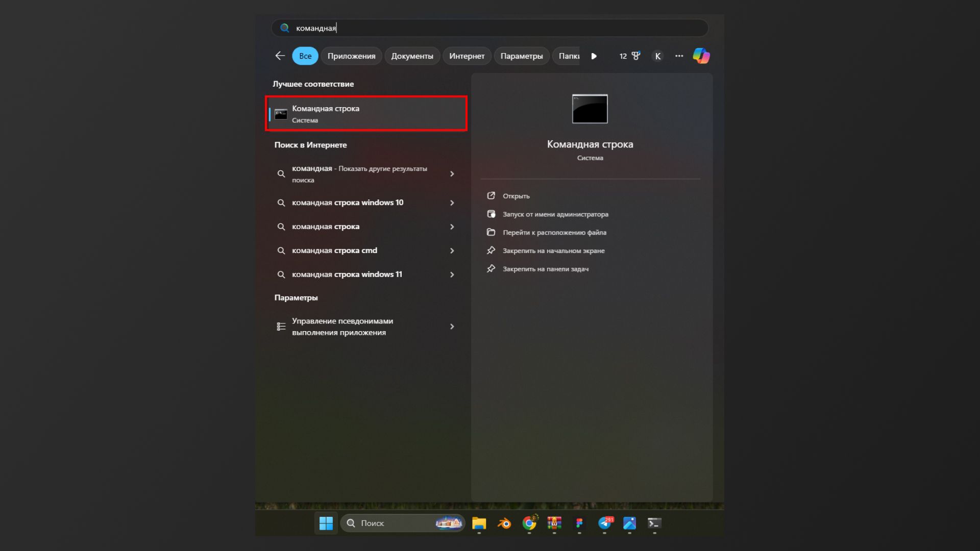Click 'Закрепить на панели задач' action
This screenshot has width=980, height=551.
[545, 269]
